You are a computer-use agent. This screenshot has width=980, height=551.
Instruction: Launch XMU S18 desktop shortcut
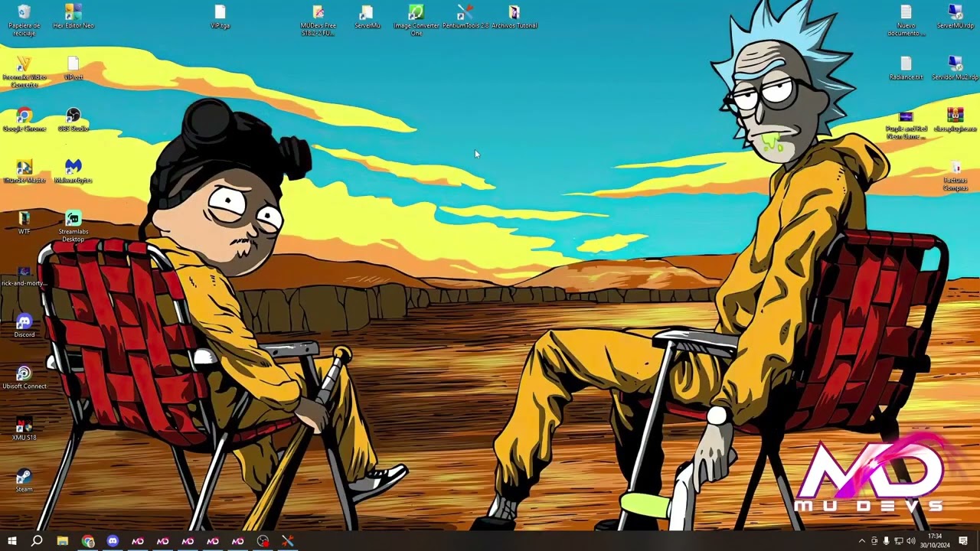click(24, 429)
